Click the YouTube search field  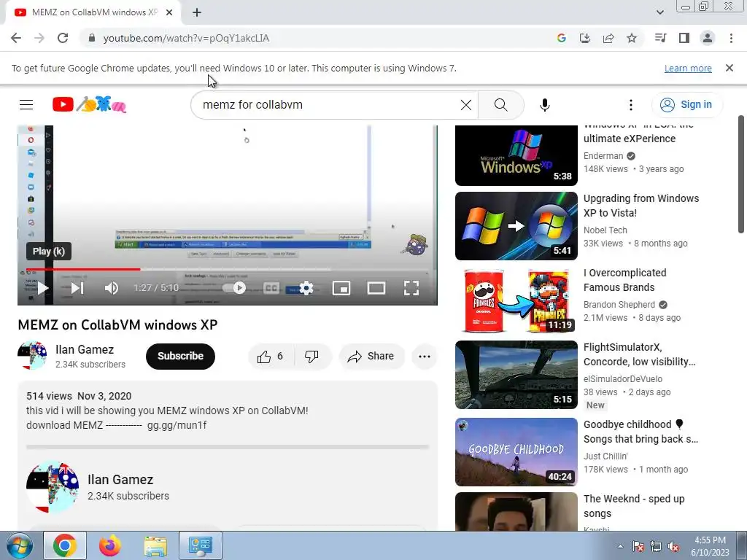329,105
